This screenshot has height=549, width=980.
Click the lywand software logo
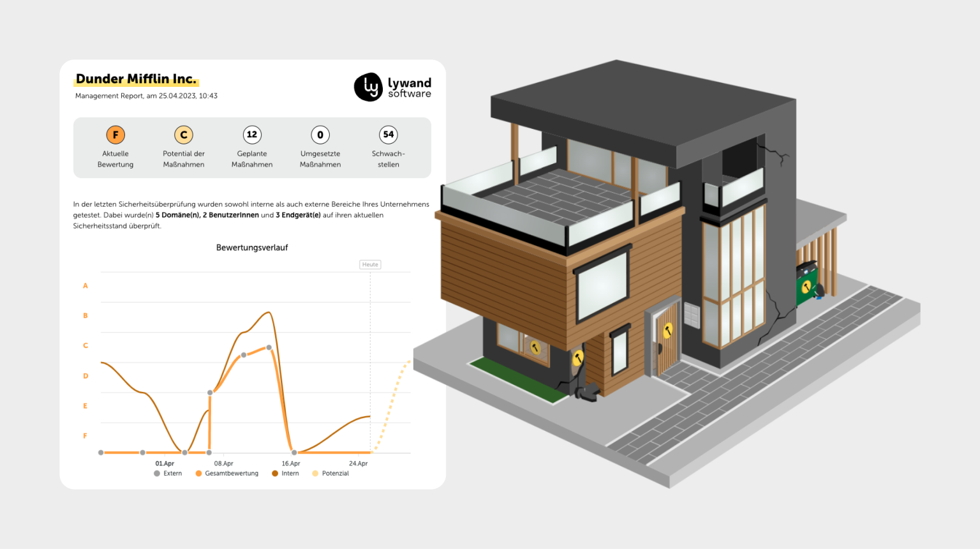pos(392,87)
